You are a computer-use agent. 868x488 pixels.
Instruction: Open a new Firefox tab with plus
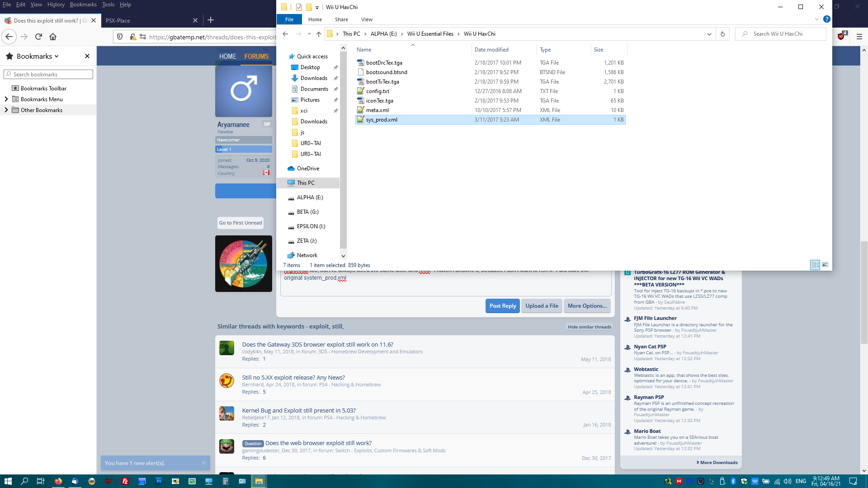[x=211, y=20]
